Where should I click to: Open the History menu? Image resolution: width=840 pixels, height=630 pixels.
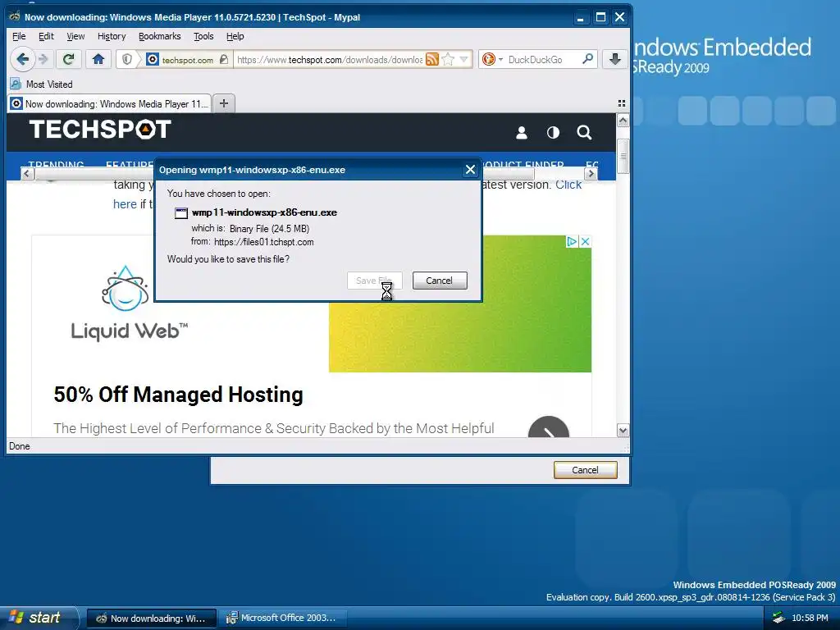[x=112, y=36]
